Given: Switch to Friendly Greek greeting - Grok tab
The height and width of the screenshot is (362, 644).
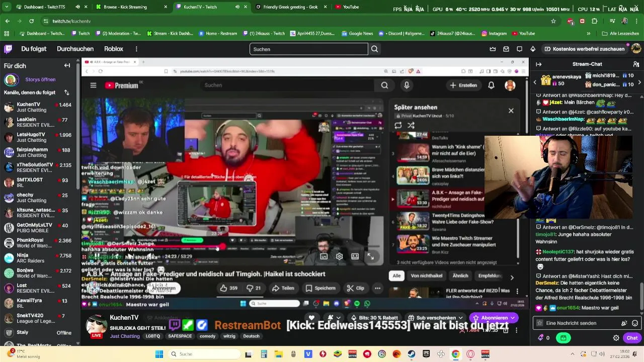Looking at the screenshot, I should click(291, 7).
